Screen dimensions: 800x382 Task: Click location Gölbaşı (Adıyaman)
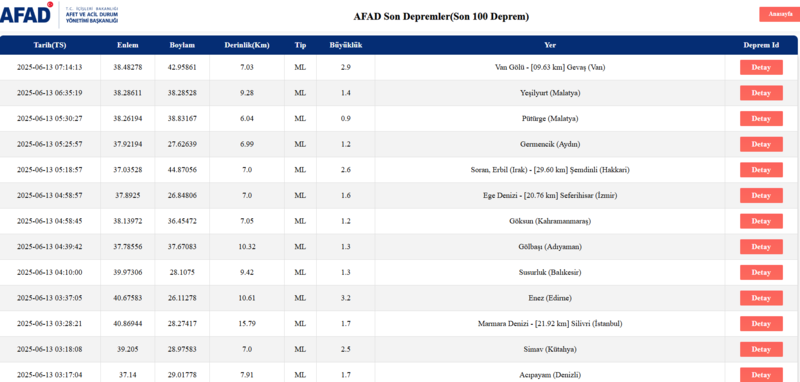[550, 247]
